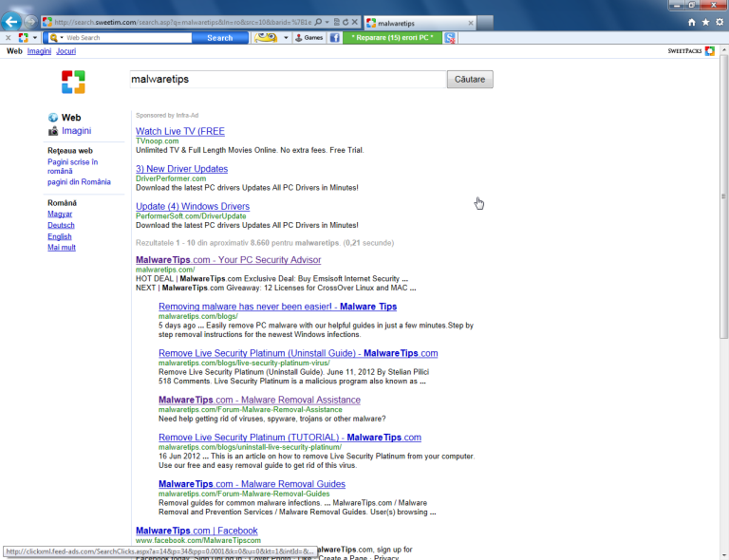The height and width of the screenshot is (560, 729).
Task: Click the magnifier search icon in address bar
Action: tap(318, 22)
